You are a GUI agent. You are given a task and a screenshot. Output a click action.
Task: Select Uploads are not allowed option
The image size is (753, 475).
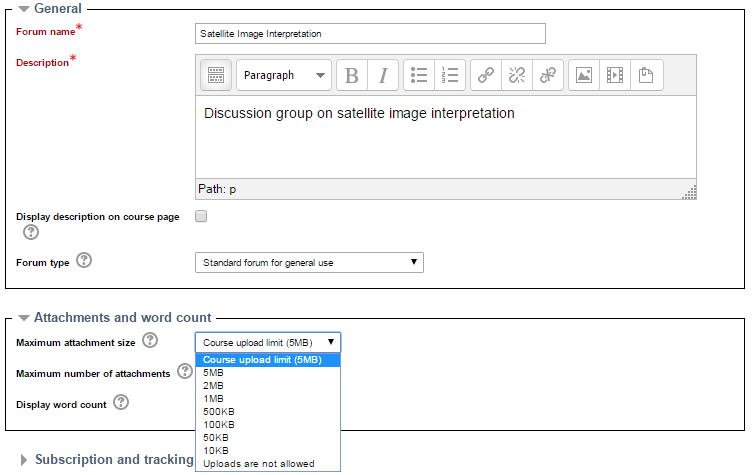coord(268,463)
